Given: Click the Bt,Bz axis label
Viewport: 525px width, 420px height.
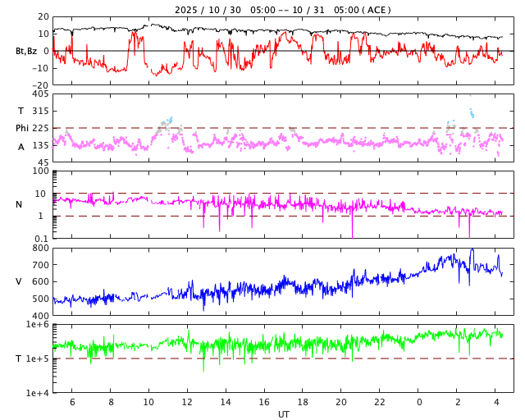Looking at the screenshot, I should 25,51.
